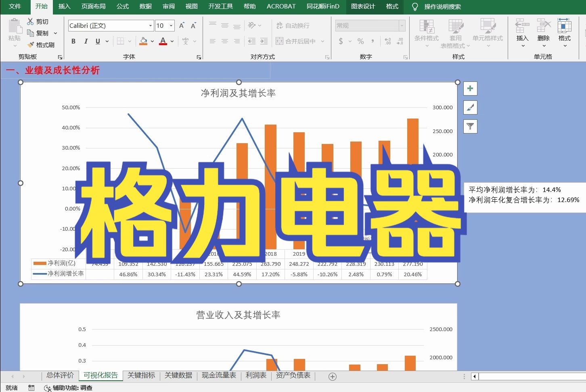Apply the red font color

tap(163, 41)
